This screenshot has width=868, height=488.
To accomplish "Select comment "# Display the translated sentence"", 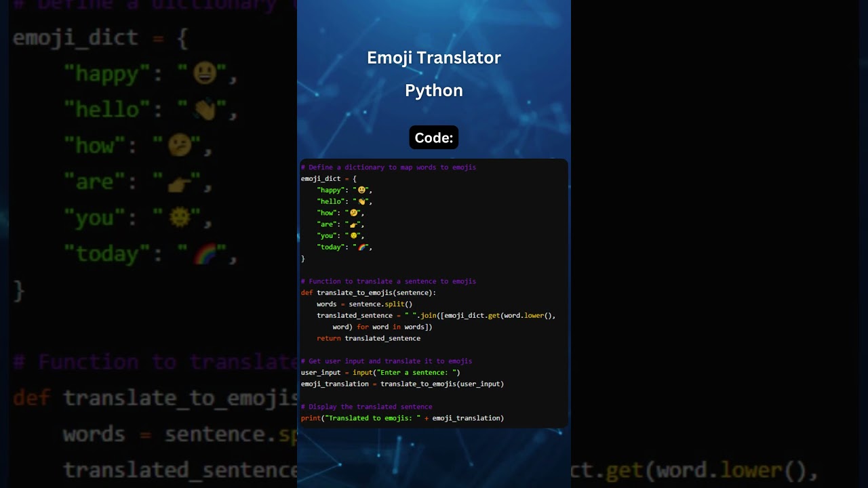I will (x=367, y=407).
